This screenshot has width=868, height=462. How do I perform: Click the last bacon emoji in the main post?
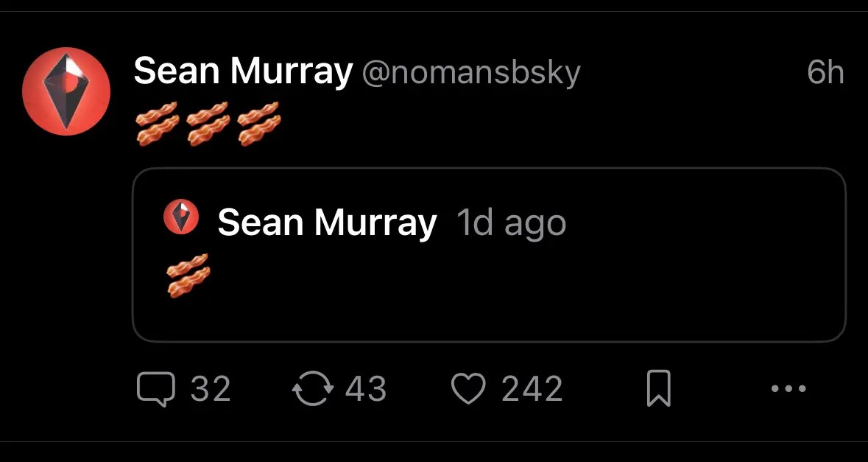point(259,123)
